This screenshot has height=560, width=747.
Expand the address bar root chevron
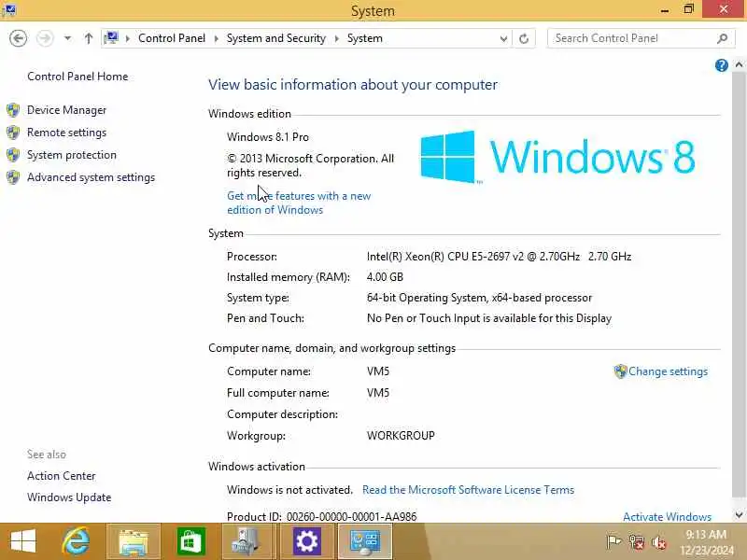coord(128,38)
